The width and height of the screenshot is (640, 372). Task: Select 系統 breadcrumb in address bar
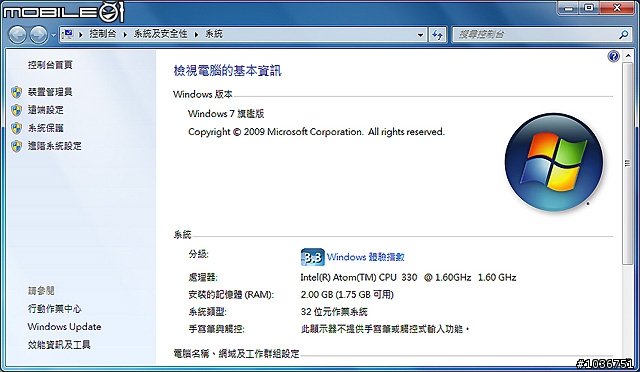pyautogui.click(x=214, y=34)
